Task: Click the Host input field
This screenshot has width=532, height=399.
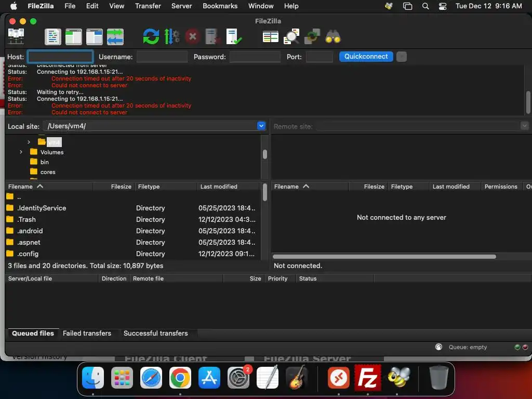Action: point(60,57)
